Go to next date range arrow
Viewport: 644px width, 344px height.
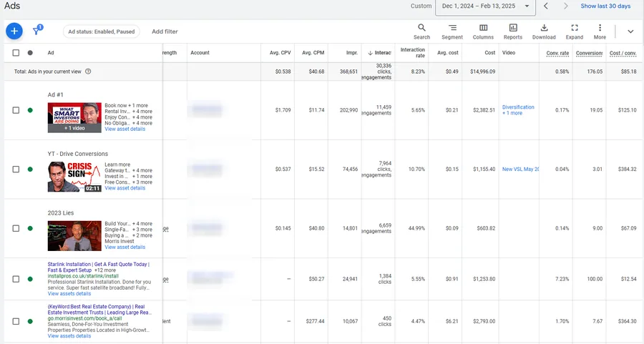(566, 6)
